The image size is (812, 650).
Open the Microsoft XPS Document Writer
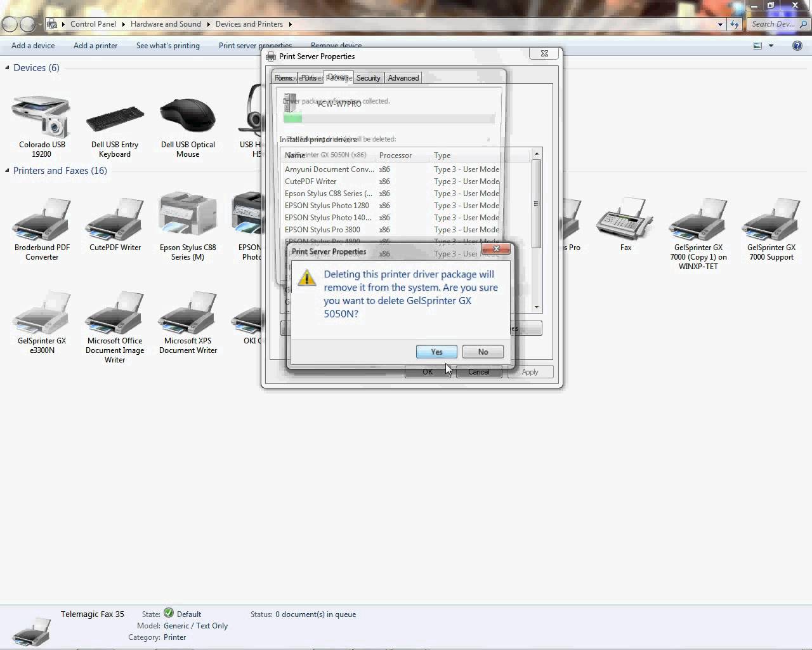pos(188,311)
